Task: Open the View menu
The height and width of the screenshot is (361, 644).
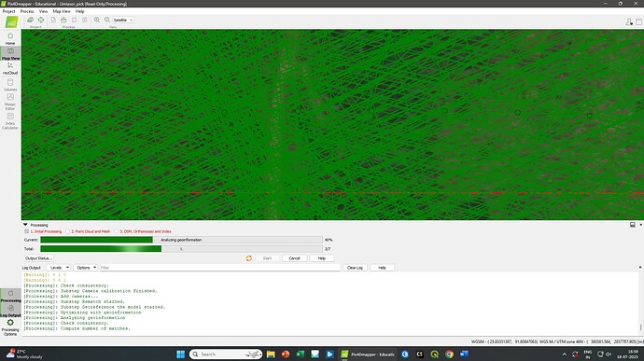Action: coord(43,11)
